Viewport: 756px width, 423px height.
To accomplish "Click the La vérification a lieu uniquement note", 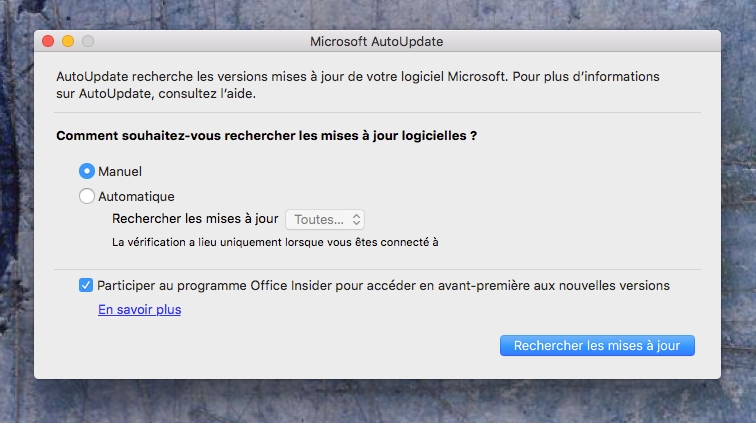I will pos(275,242).
